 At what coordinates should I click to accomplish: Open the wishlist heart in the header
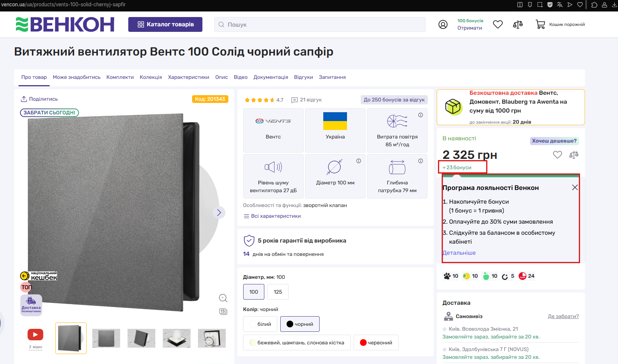coord(498,24)
